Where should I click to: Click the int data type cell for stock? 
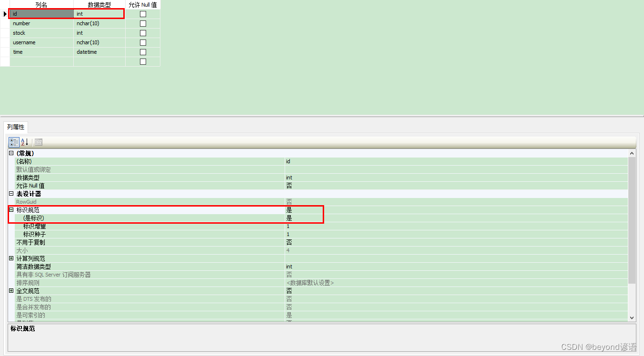click(99, 33)
